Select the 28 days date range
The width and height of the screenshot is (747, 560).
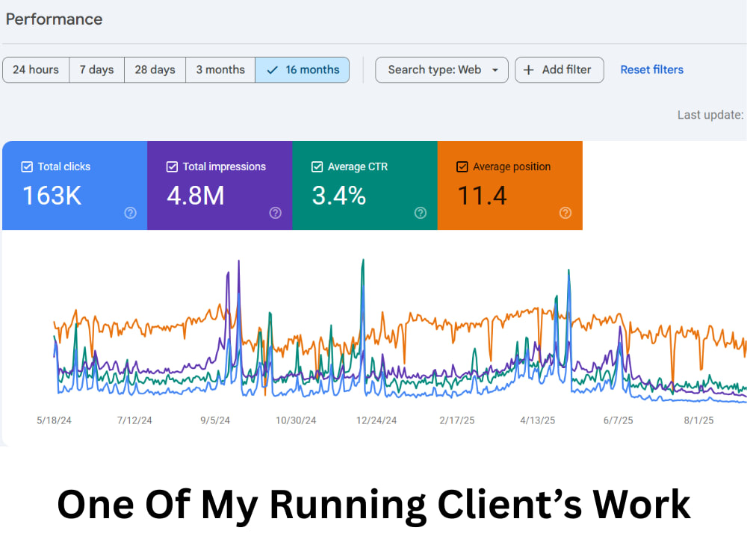coord(155,70)
